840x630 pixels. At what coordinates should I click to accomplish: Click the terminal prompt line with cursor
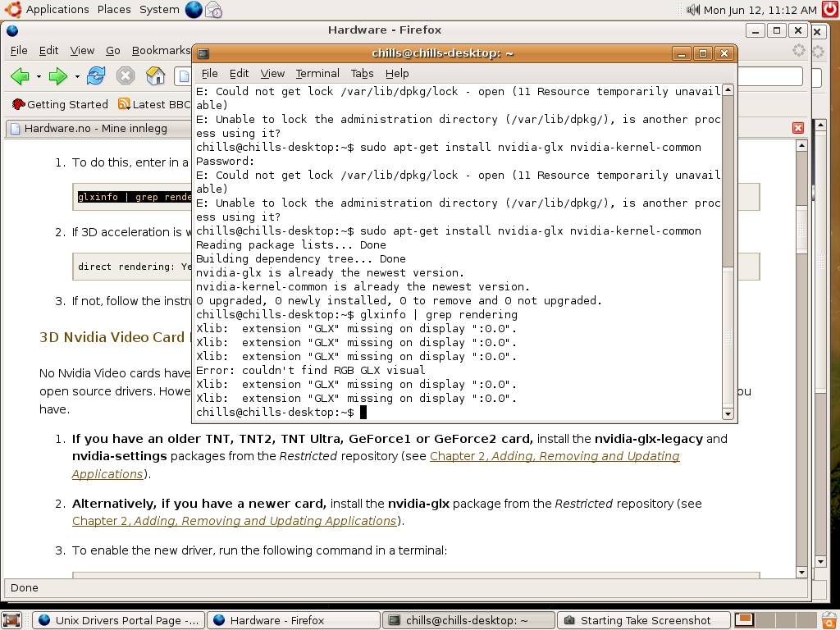281,412
